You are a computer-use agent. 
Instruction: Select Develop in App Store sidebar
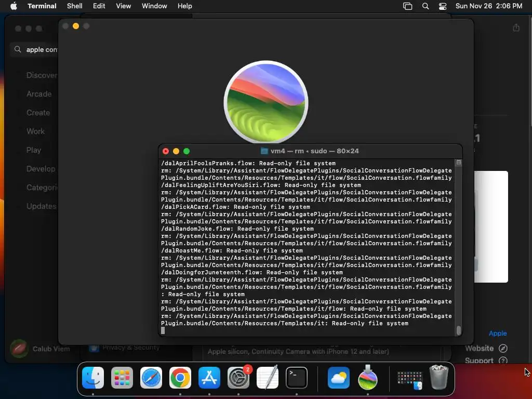tap(41, 169)
